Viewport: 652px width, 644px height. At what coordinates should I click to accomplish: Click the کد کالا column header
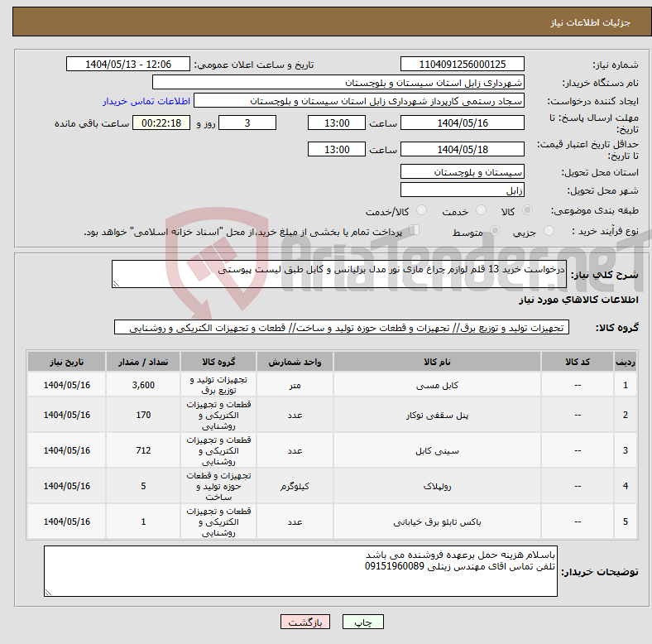tap(578, 362)
